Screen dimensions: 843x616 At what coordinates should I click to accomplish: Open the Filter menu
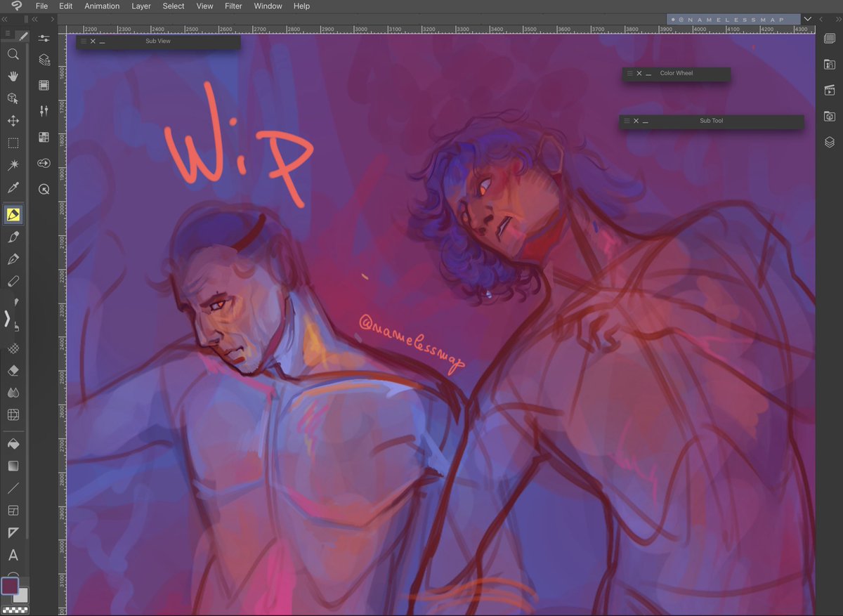[233, 6]
